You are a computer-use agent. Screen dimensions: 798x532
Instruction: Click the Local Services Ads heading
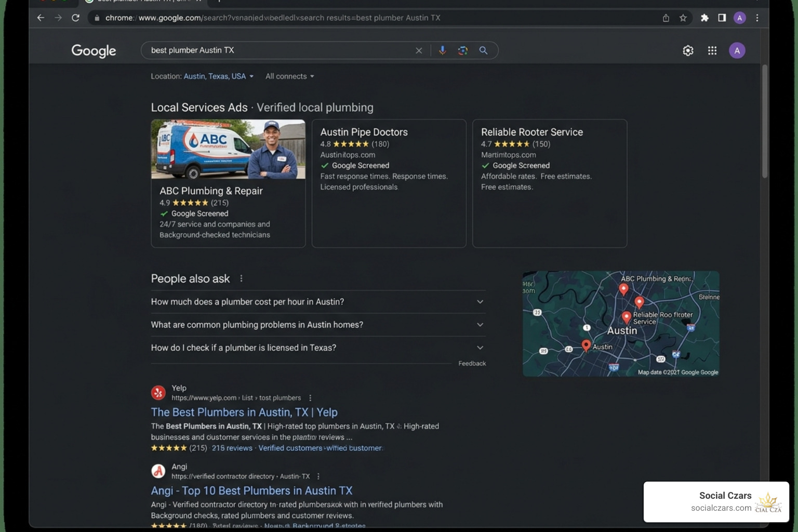199,108
